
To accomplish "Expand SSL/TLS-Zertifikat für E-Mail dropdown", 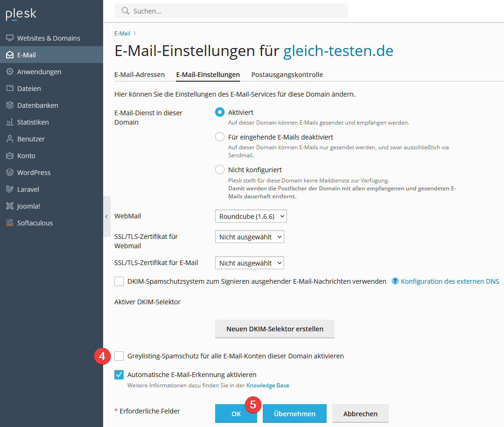I will [249, 263].
